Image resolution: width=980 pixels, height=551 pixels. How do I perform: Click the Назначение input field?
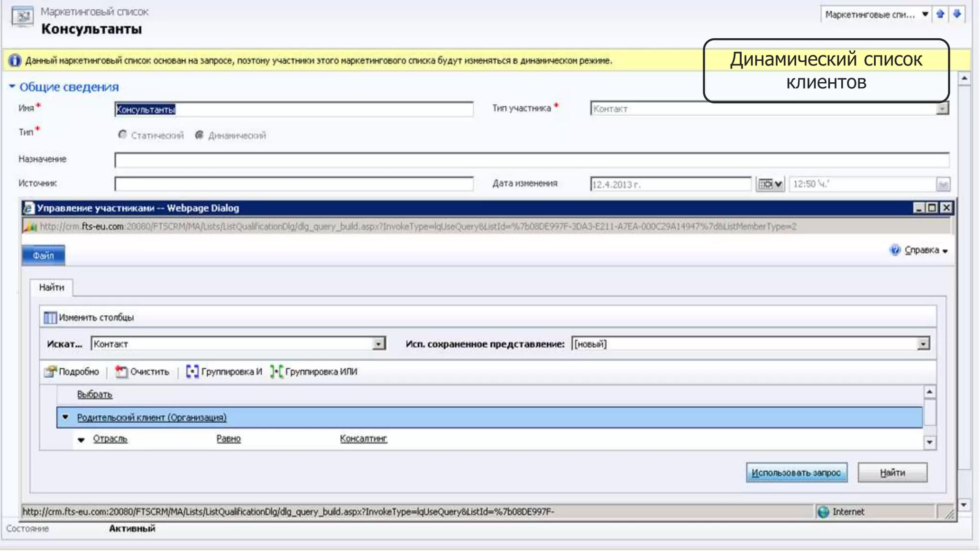531,160
